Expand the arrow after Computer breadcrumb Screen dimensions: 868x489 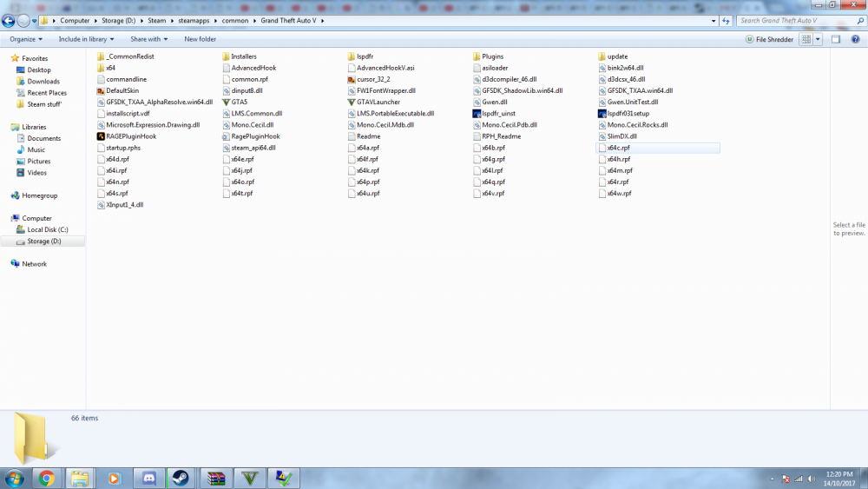click(95, 21)
